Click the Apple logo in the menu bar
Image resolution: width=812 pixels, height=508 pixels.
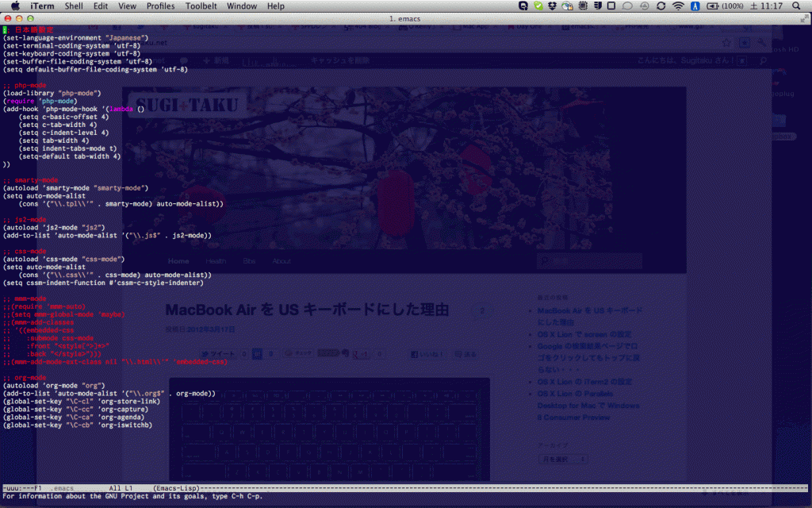[x=13, y=6]
